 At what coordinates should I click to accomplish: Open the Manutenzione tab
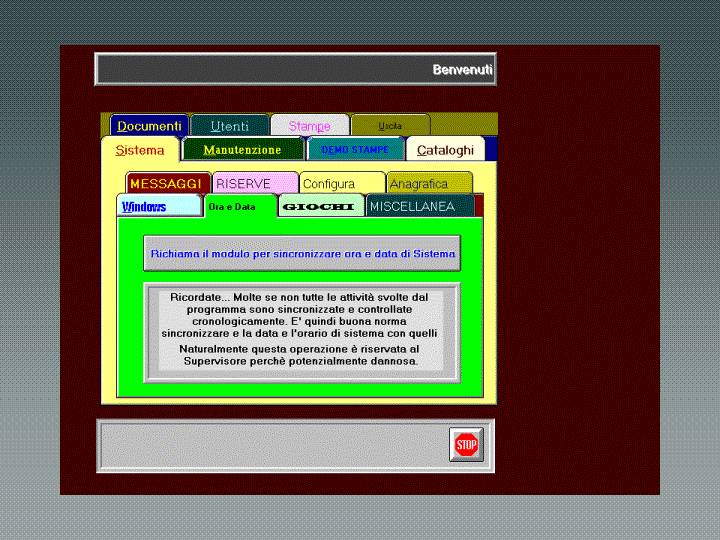click(x=242, y=150)
